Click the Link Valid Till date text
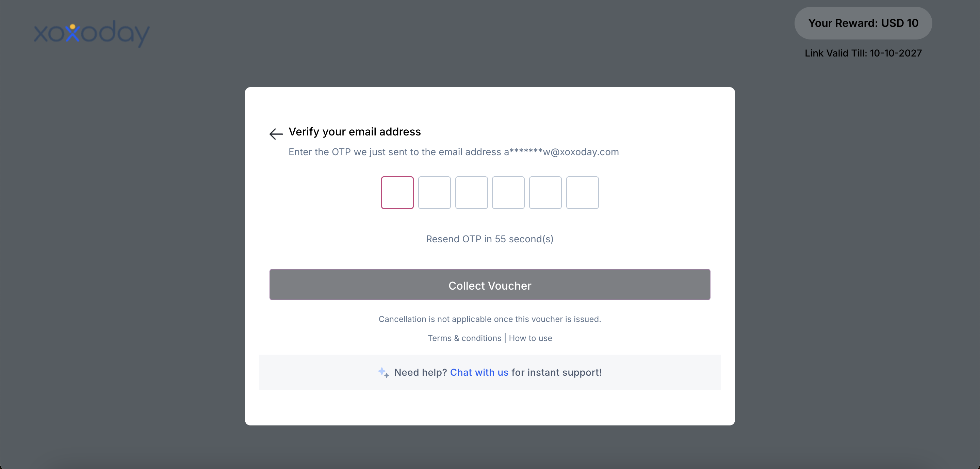The height and width of the screenshot is (469, 980). [863, 53]
